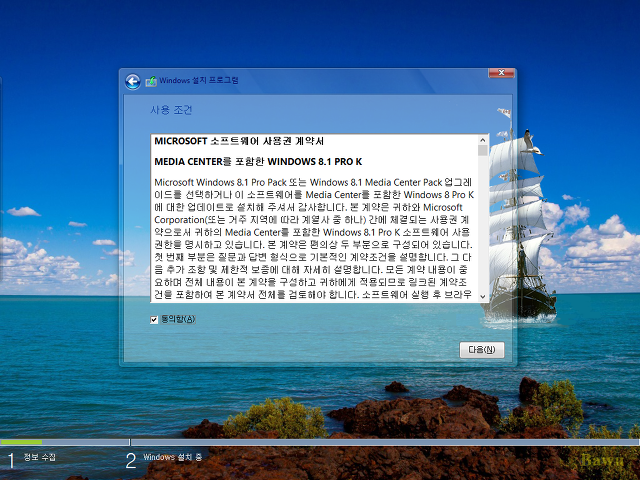Click the 다음(N) next button

click(x=482, y=350)
